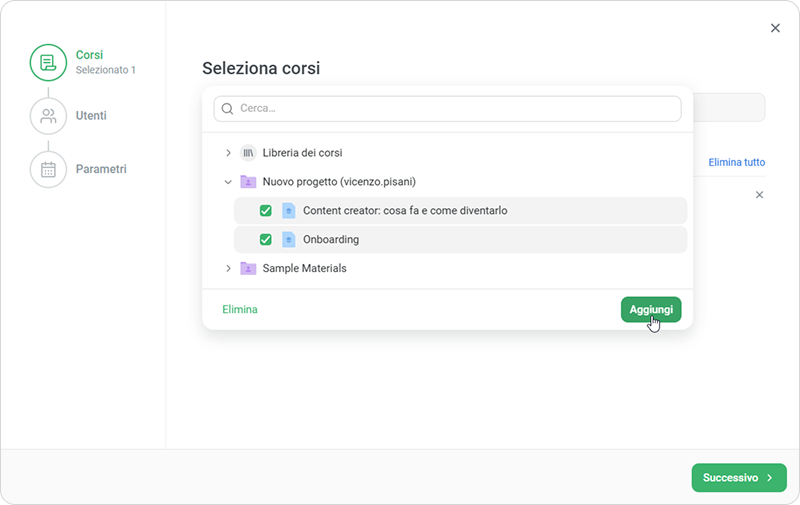Viewport: 800px width, 505px height.
Task: Uncheck the Content creator course checkbox
Action: coord(266,210)
